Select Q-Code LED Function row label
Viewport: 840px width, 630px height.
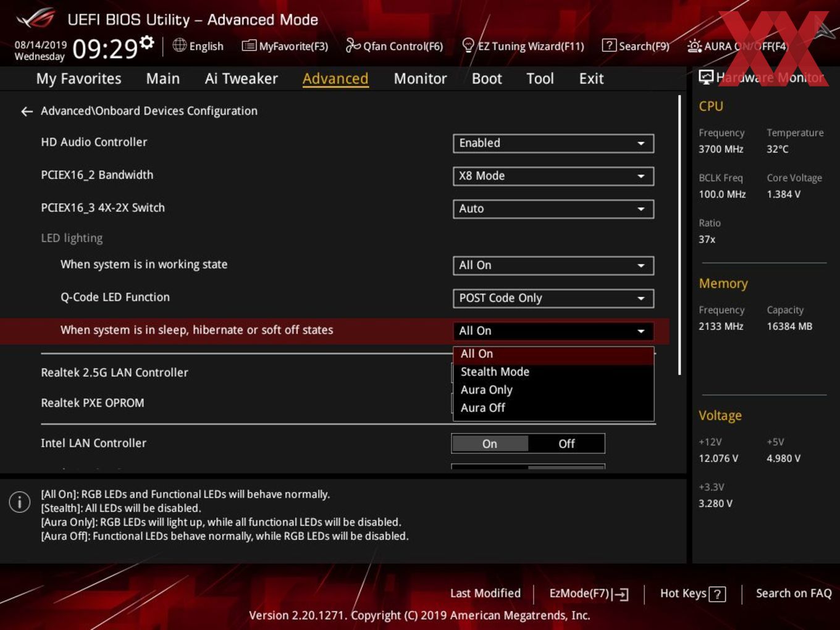click(x=115, y=297)
